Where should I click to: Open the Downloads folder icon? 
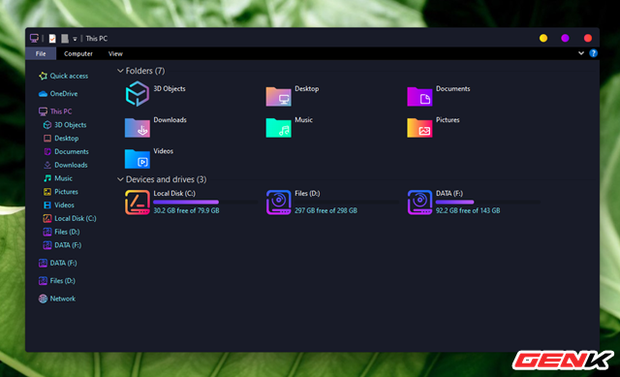point(137,127)
